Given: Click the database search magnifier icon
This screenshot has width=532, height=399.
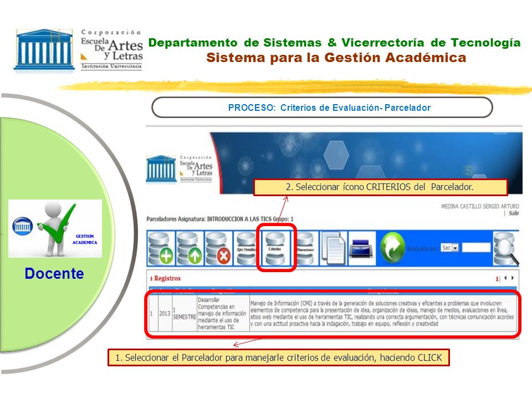Looking at the screenshot, I should [x=505, y=248].
